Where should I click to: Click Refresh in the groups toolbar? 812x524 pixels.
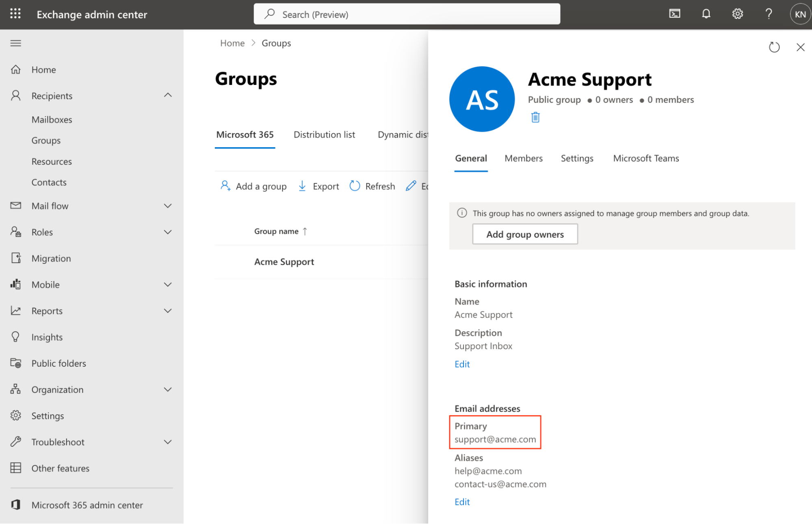372,186
